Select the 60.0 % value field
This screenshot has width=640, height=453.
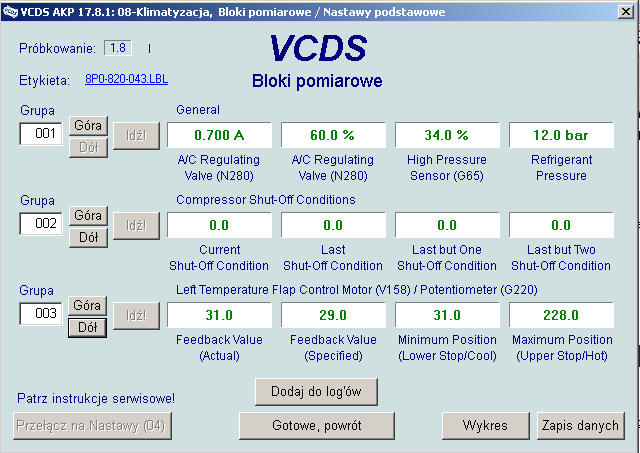point(333,135)
